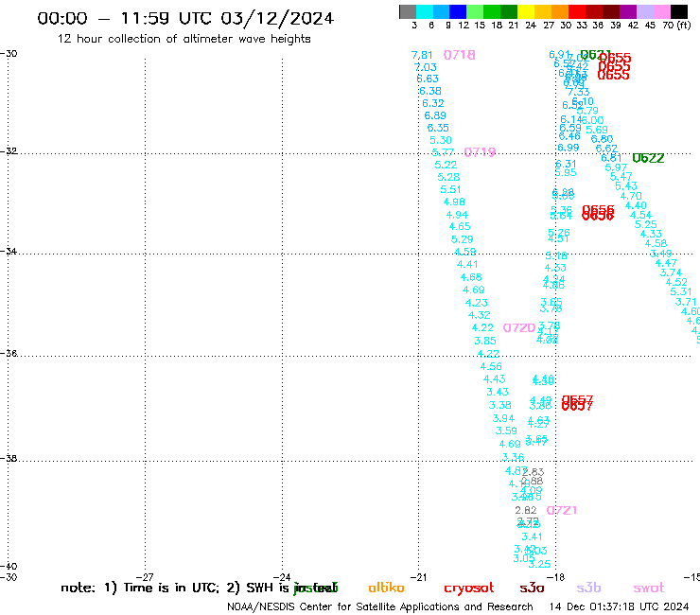Viewport: 700px width, 615px height.
Task: Click the wave height value '5.69'
Action: 597,130
